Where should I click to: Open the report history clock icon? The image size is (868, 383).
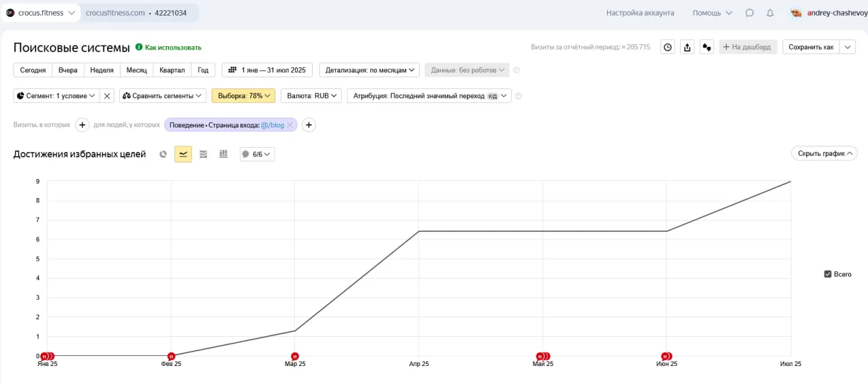(x=668, y=47)
